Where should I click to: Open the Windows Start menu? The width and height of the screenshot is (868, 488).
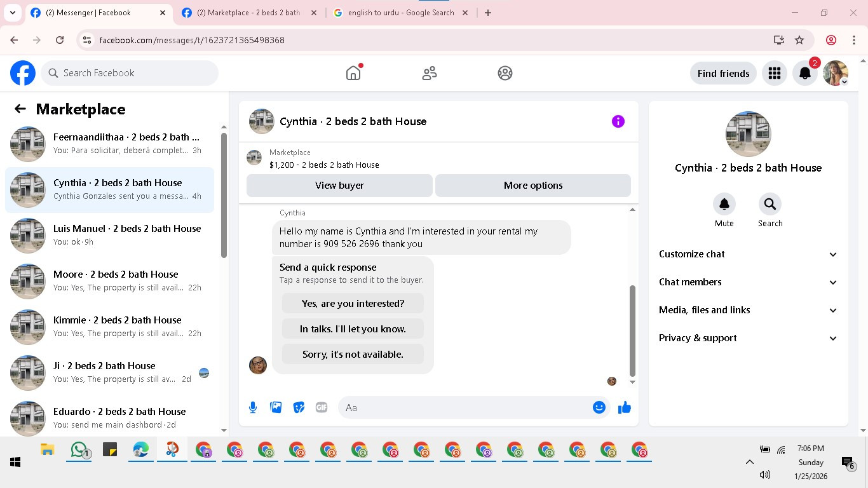tap(15, 462)
